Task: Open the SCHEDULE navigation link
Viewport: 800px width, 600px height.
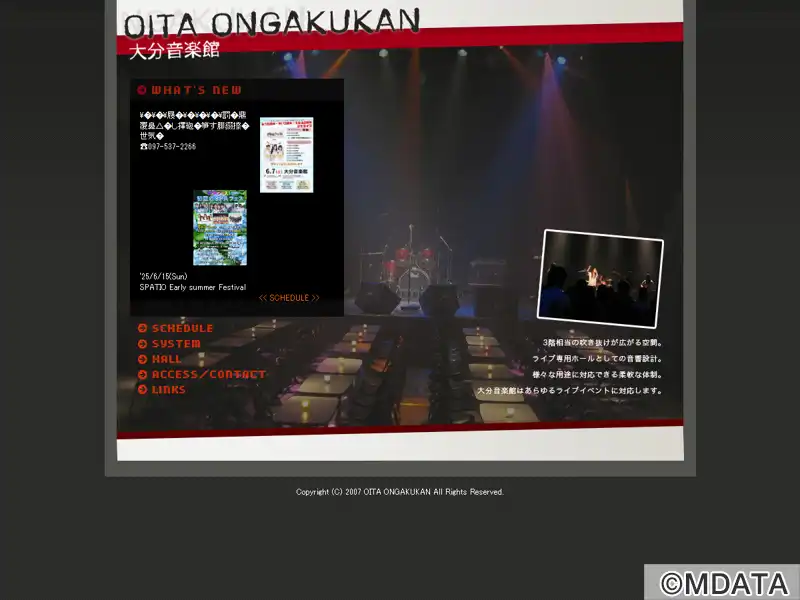Action: (x=183, y=329)
